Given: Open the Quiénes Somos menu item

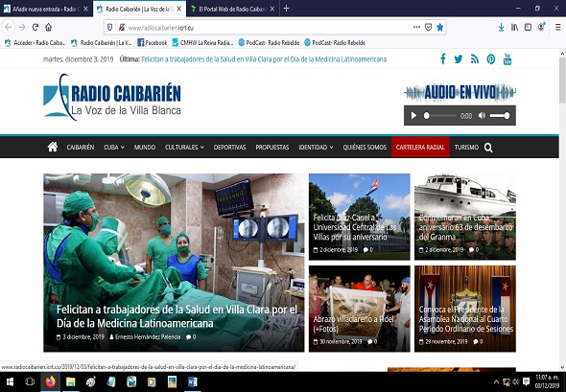Looking at the screenshot, I should pos(365,148).
